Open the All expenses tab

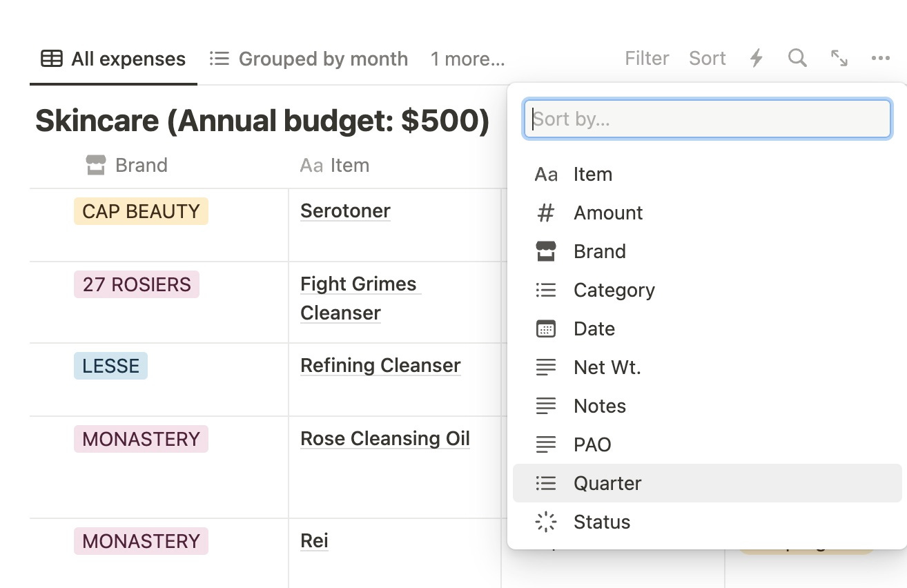point(113,59)
